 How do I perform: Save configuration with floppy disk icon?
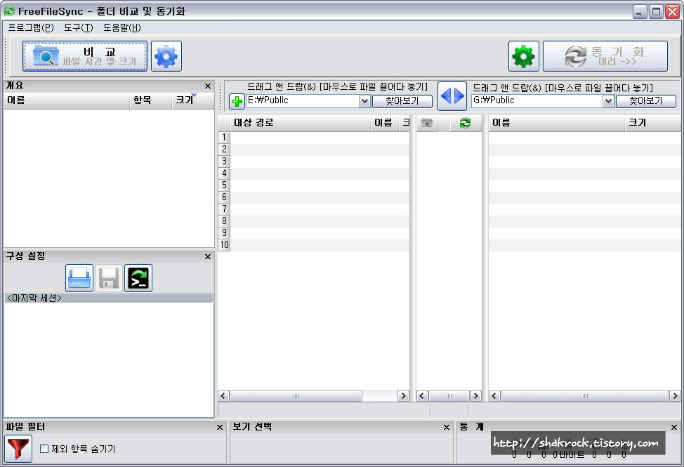click(x=109, y=278)
